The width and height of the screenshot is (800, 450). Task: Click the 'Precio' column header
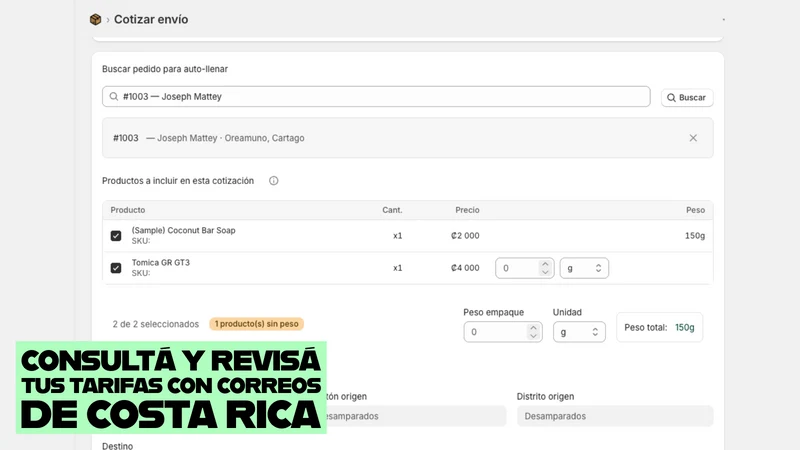coord(467,210)
